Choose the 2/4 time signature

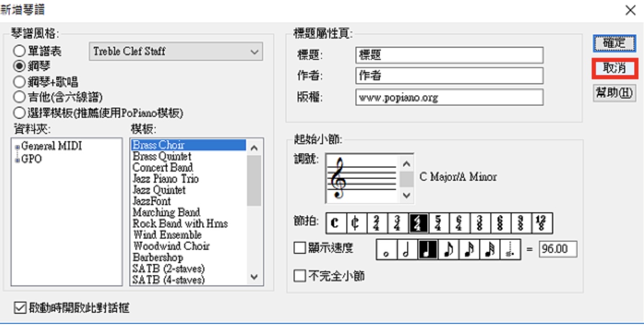pos(377,223)
